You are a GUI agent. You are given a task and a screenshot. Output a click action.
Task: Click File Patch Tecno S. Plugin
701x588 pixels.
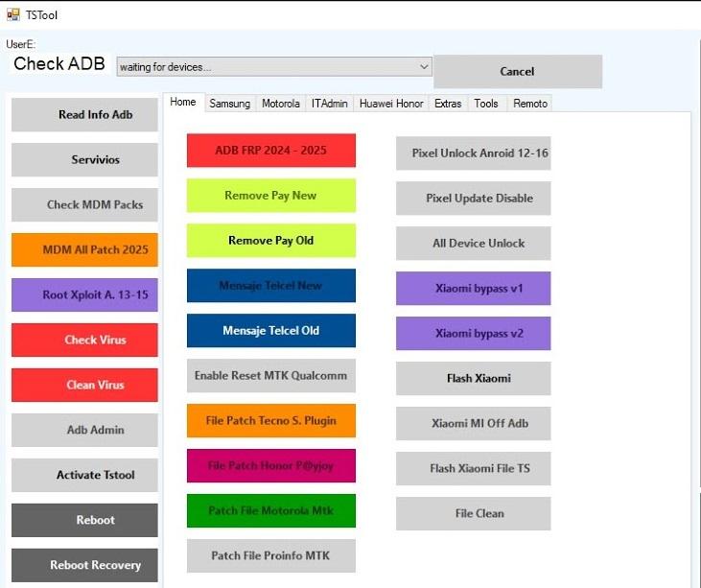pyautogui.click(x=271, y=421)
